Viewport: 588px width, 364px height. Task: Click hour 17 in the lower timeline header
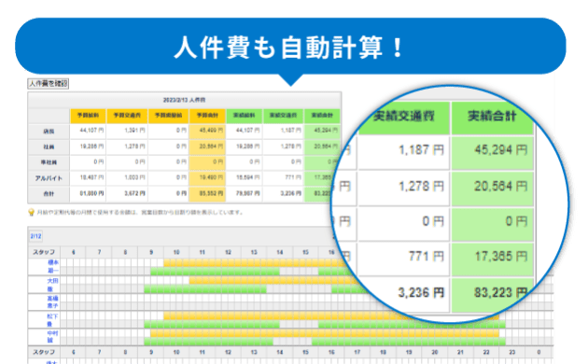pyautogui.click(x=357, y=352)
